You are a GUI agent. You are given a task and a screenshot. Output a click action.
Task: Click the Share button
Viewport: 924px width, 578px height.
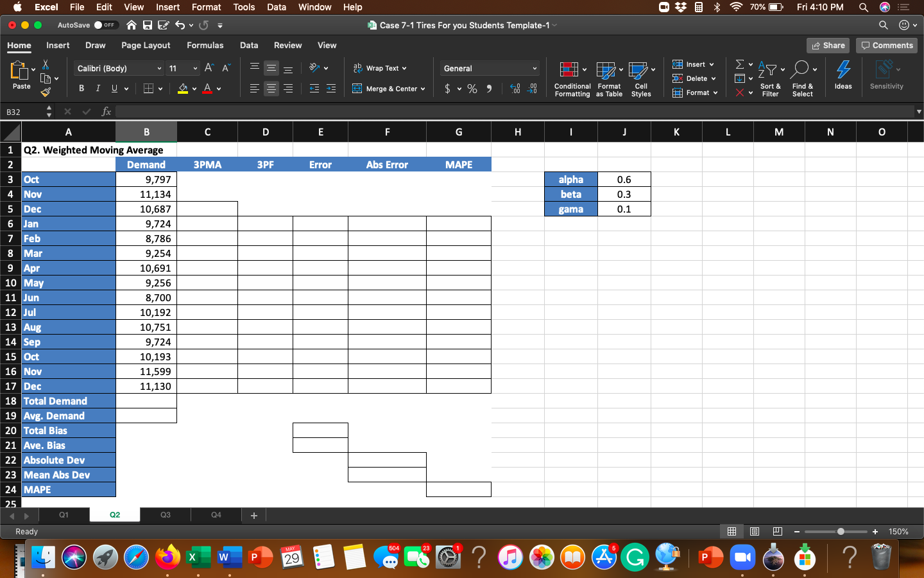(x=828, y=46)
